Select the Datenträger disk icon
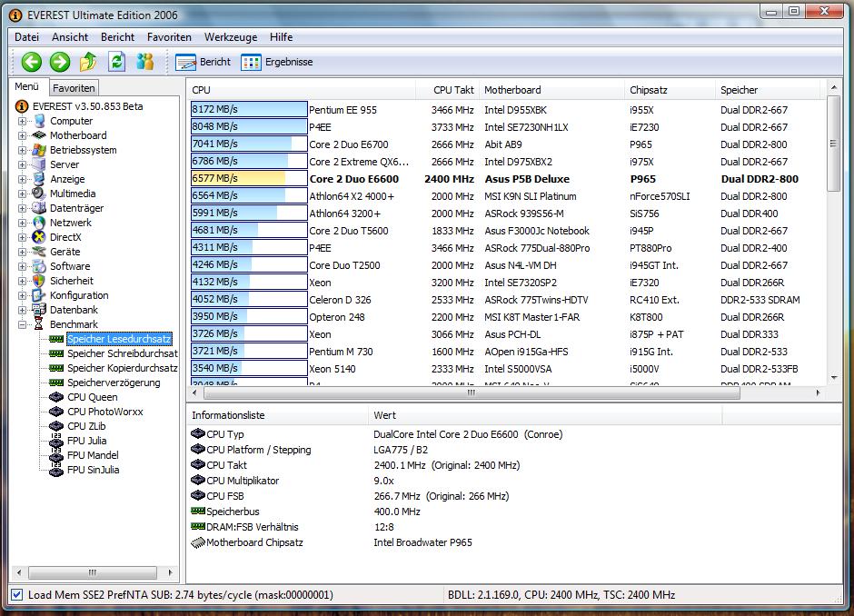This screenshot has width=854, height=616. pos(39,208)
